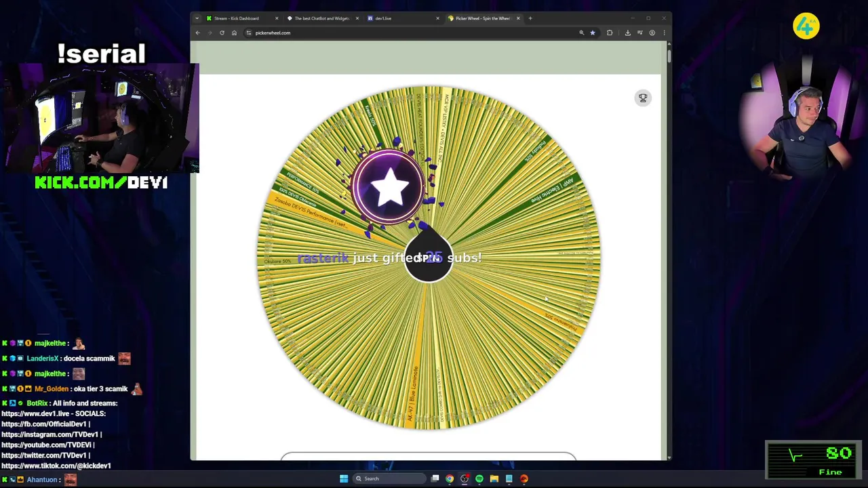View site information icon beside pickerwheel.com
The image size is (868, 488).
249,33
